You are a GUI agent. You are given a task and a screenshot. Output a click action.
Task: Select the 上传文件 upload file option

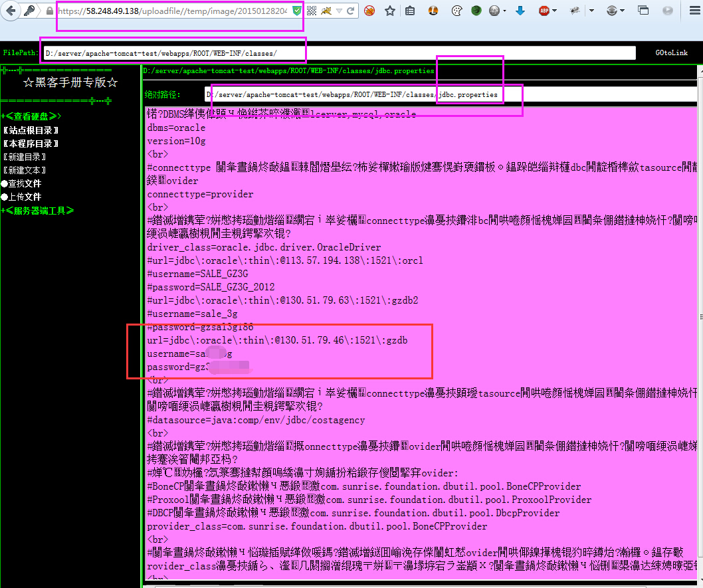pos(21,197)
